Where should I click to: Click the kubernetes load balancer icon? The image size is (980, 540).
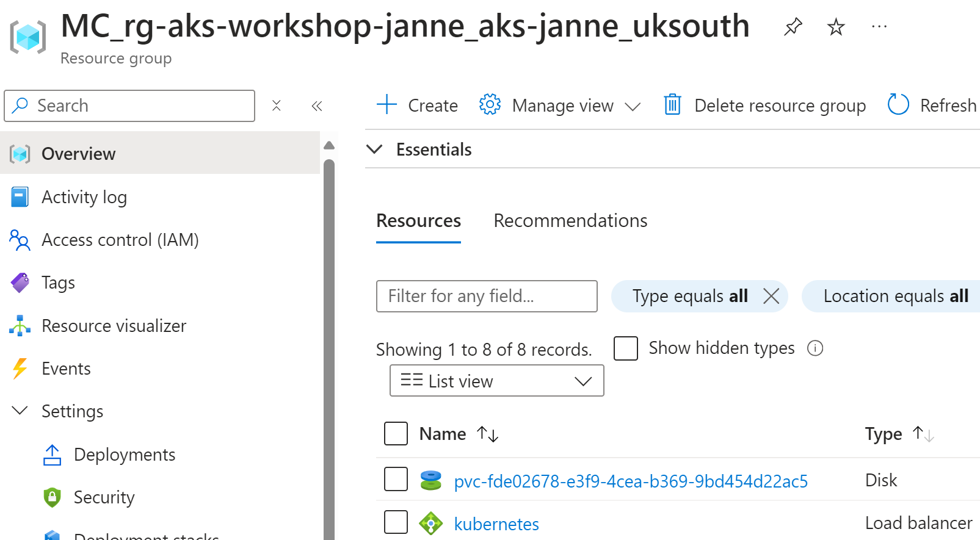coord(430,523)
